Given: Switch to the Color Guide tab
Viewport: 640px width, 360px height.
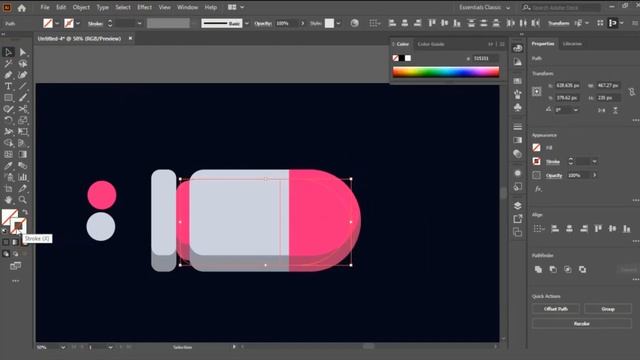Looking at the screenshot, I should click(x=431, y=44).
